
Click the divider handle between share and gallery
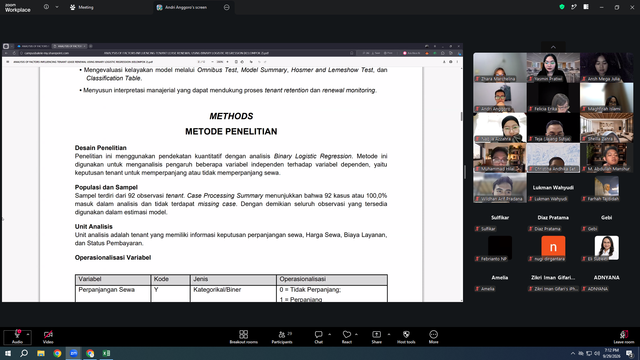(465, 172)
